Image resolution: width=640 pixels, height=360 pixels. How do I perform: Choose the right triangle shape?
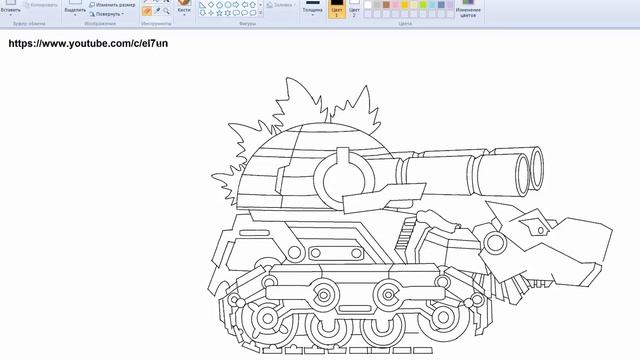coord(202,5)
